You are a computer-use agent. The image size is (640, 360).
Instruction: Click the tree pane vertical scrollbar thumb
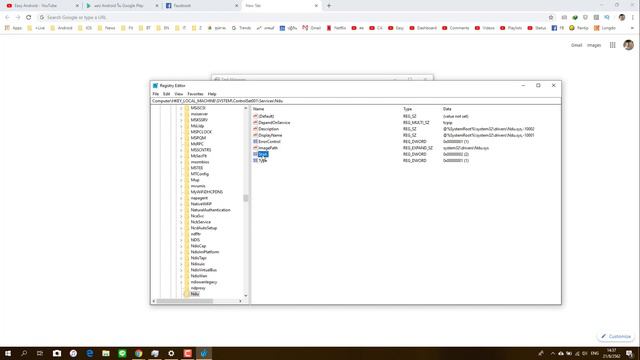[246, 198]
